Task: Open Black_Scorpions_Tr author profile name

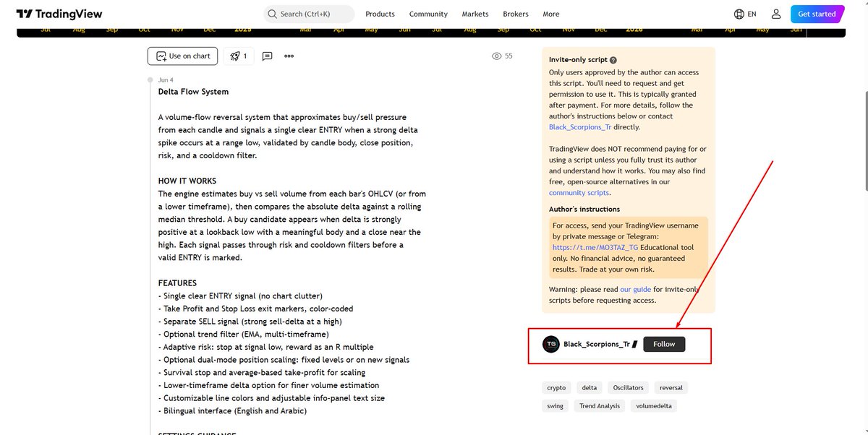Action: 597,345
